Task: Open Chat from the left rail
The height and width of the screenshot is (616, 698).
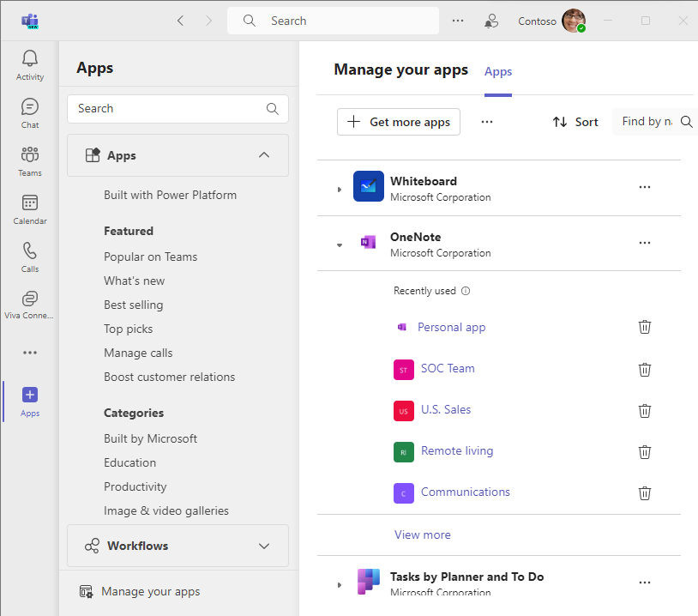Action: click(30, 112)
